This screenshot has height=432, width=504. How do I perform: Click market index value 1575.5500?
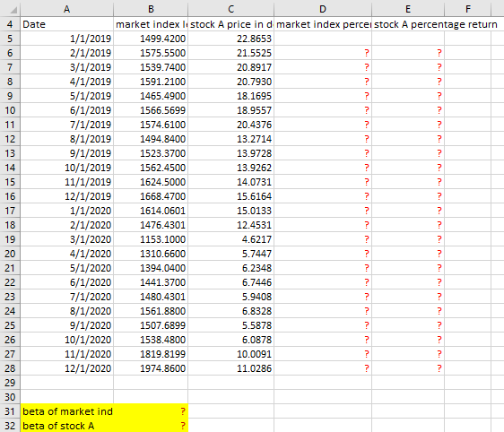click(x=151, y=53)
